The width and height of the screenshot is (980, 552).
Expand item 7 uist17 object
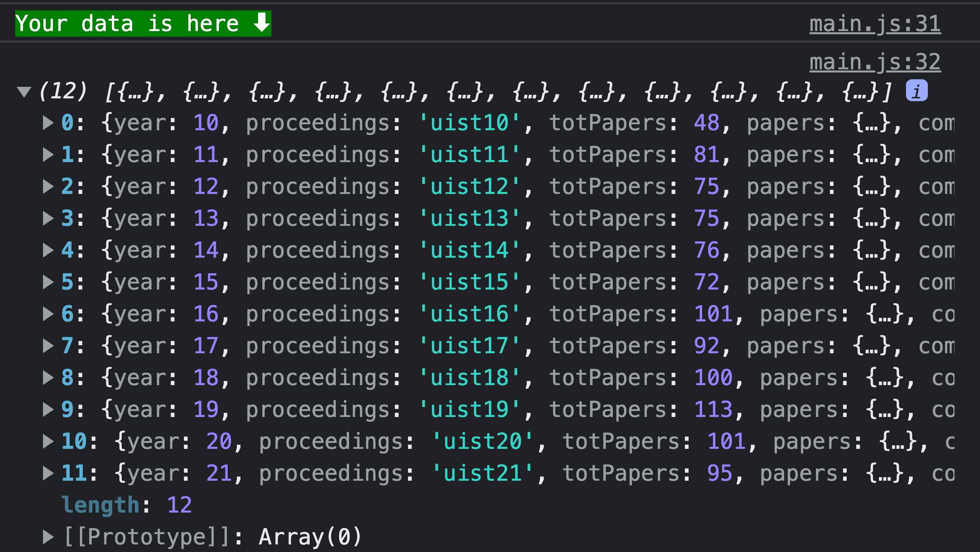pyautogui.click(x=48, y=346)
